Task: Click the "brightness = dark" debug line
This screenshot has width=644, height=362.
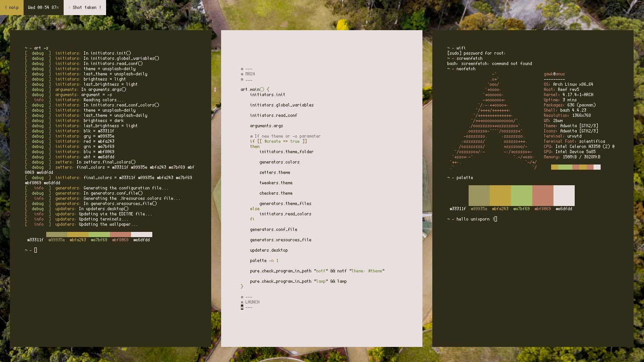Action: tap(104, 121)
